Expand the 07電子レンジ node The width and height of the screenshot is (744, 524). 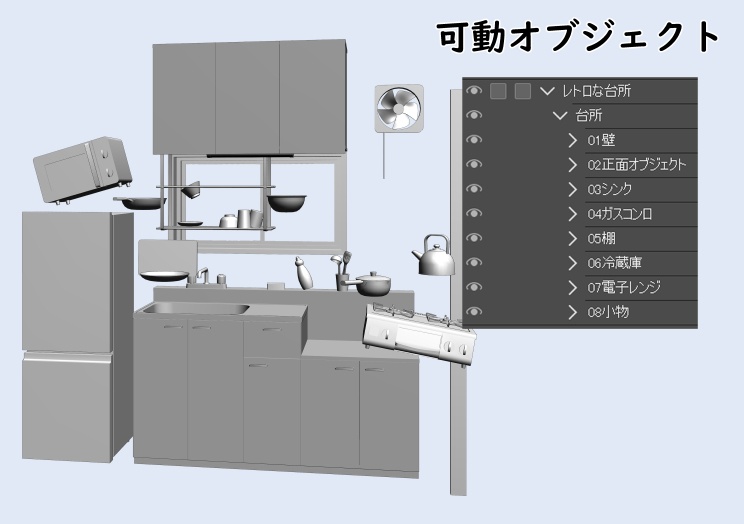point(573,288)
